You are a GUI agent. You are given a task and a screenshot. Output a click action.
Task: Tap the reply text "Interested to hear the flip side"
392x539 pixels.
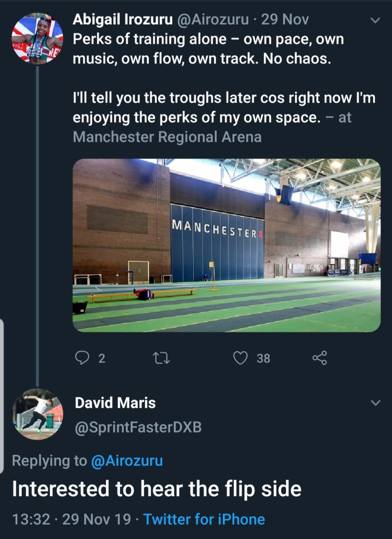157,489
